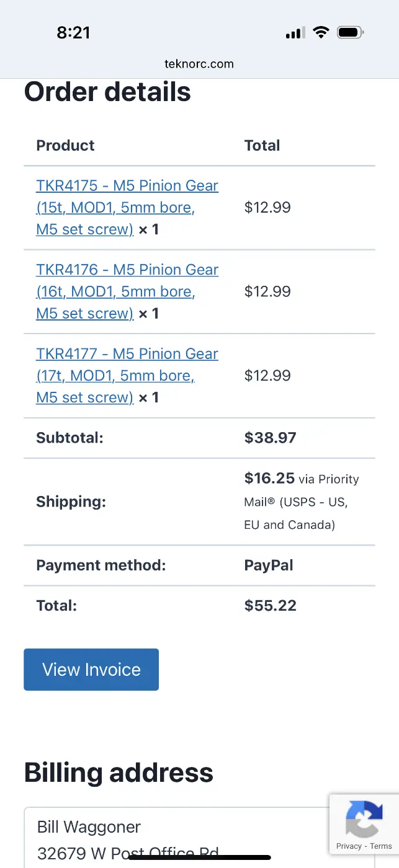This screenshot has height=868, width=399.
Task: Tap the $55.22 order total amount
Action: pyautogui.click(x=271, y=606)
